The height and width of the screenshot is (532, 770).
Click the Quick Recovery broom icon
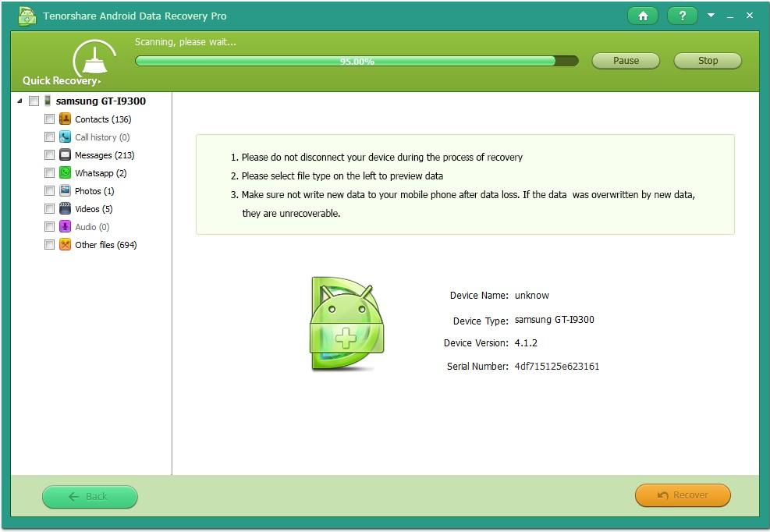[94, 60]
